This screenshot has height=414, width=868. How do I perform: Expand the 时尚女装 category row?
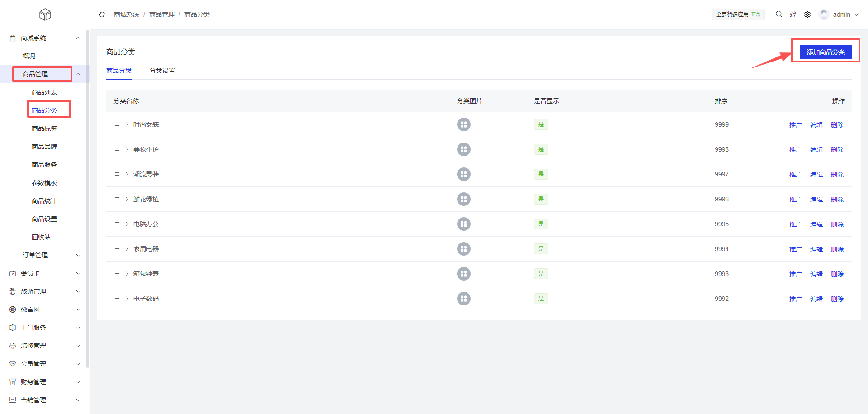(x=127, y=124)
